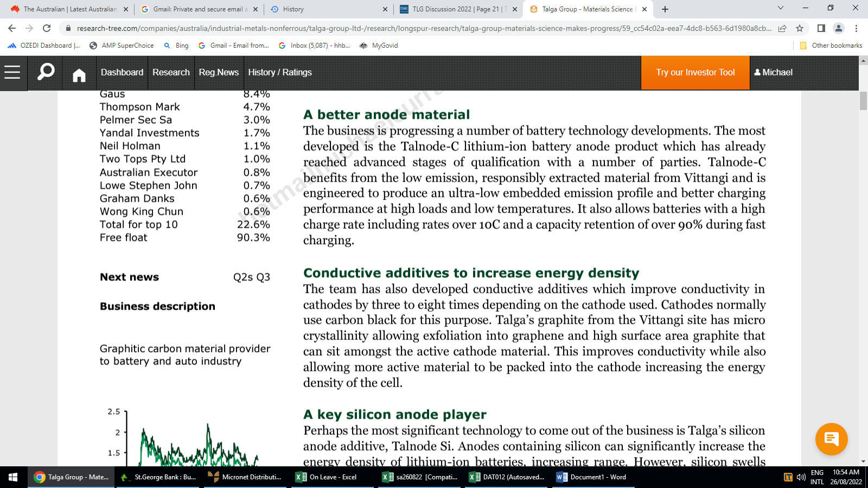Open OZEDI Dashboard bookmark
Viewport: 868px width, 488px height.
tap(44, 46)
